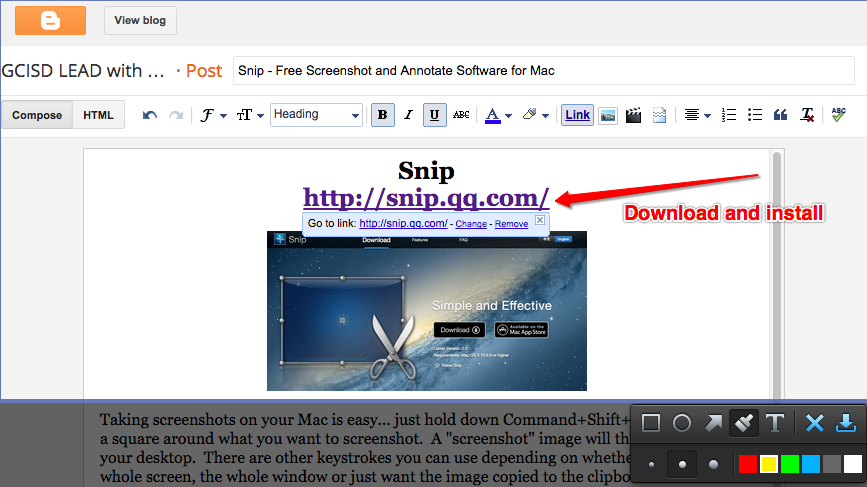Pick the gray color swatch
Image resolution: width=867 pixels, height=487 pixels.
(x=832, y=464)
